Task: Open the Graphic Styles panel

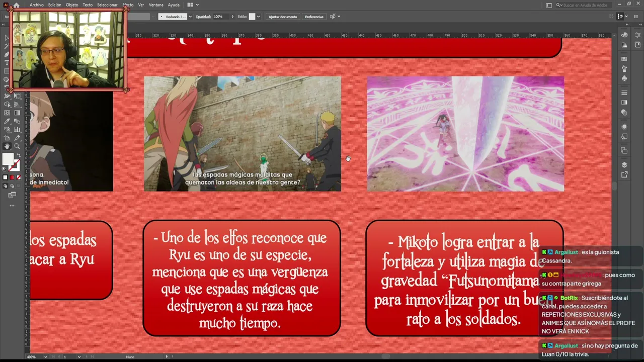Action: pos(624,136)
